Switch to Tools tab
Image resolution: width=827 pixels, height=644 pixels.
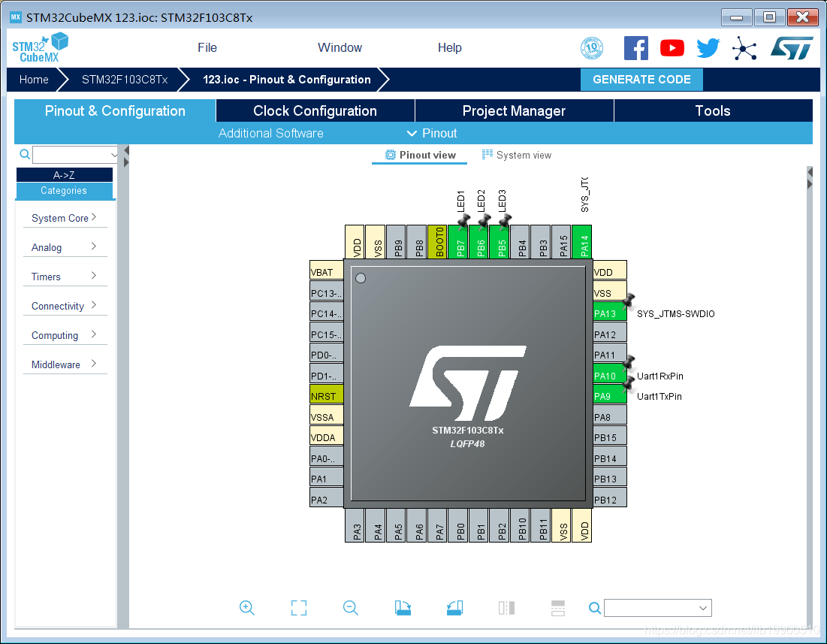coord(713,110)
